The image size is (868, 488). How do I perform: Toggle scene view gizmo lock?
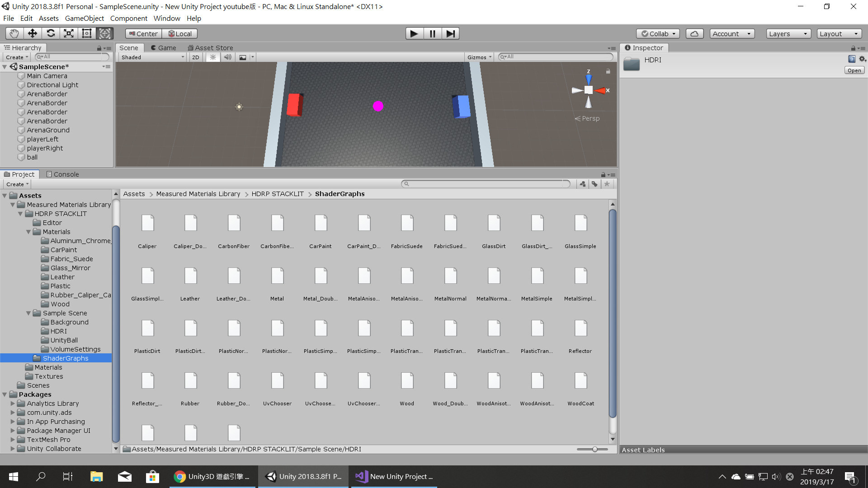(x=608, y=71)
